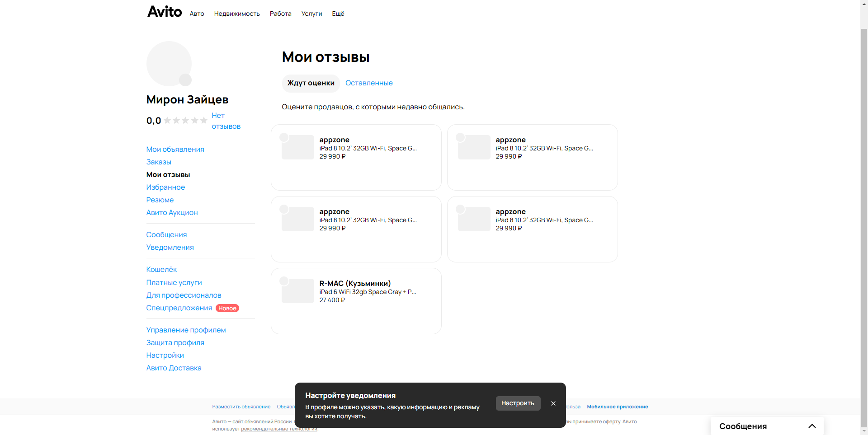Click the R-MAC (Кузьминки) seller name
This screenshot has width=868, height=435.
(355, 284)
